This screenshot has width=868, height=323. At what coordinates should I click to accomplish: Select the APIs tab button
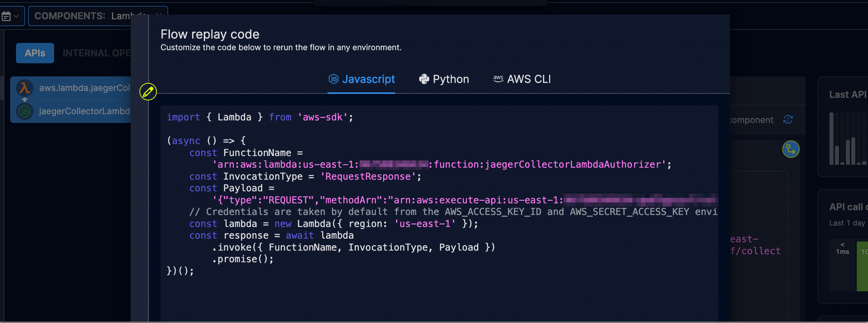[35, 53]
